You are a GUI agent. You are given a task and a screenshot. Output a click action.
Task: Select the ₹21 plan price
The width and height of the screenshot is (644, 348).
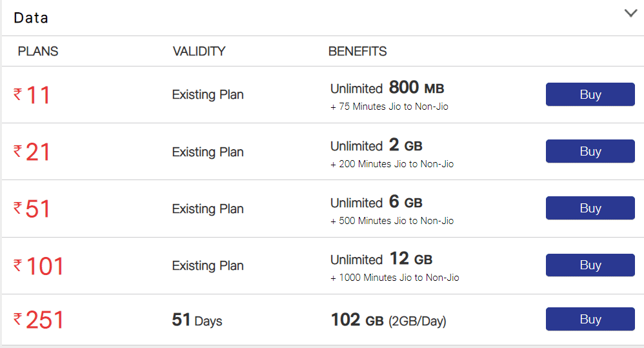[32, 152]
